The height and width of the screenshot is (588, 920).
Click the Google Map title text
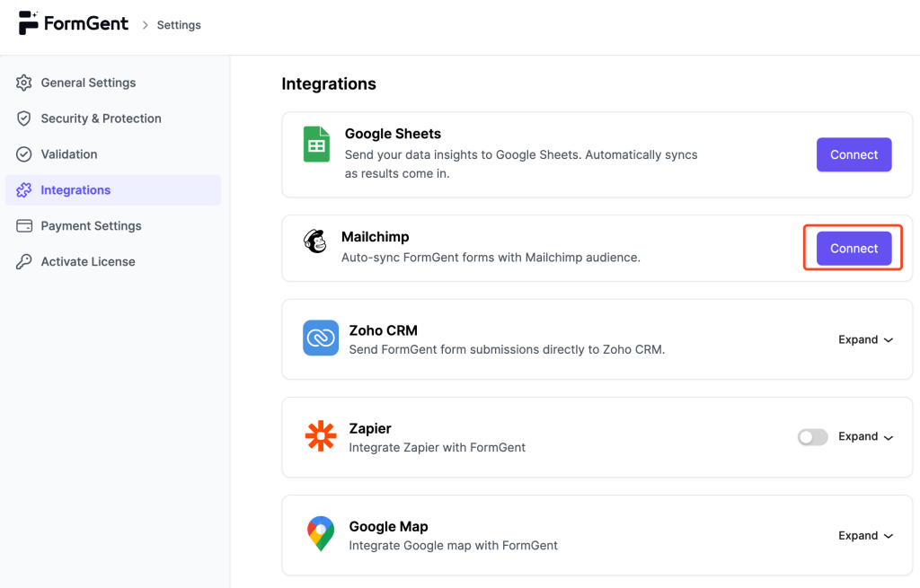coord(388,526)
